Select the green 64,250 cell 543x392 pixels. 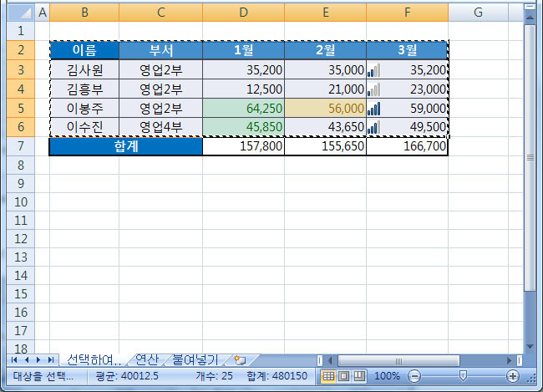pyautogui.click(x=243, y=108)
